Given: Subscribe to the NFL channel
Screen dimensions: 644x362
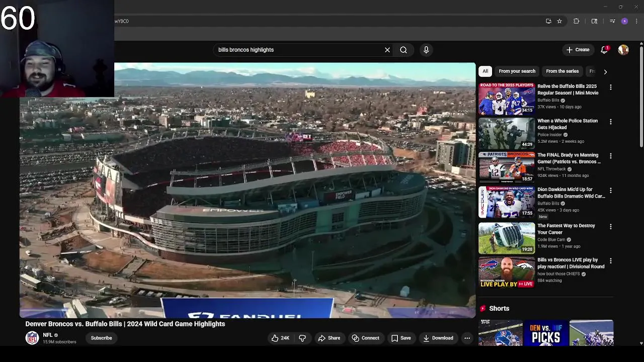Looking at the screenshot, I should (101, 338).
